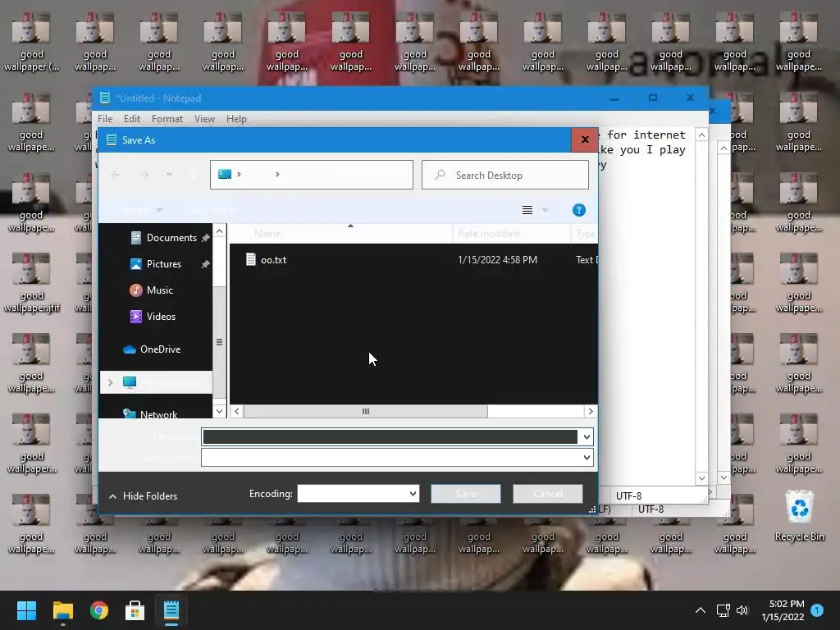The width and height of the screenshot is (840, 630).
Task: Open the Windows Start menu
Action: tap(26, 610)
